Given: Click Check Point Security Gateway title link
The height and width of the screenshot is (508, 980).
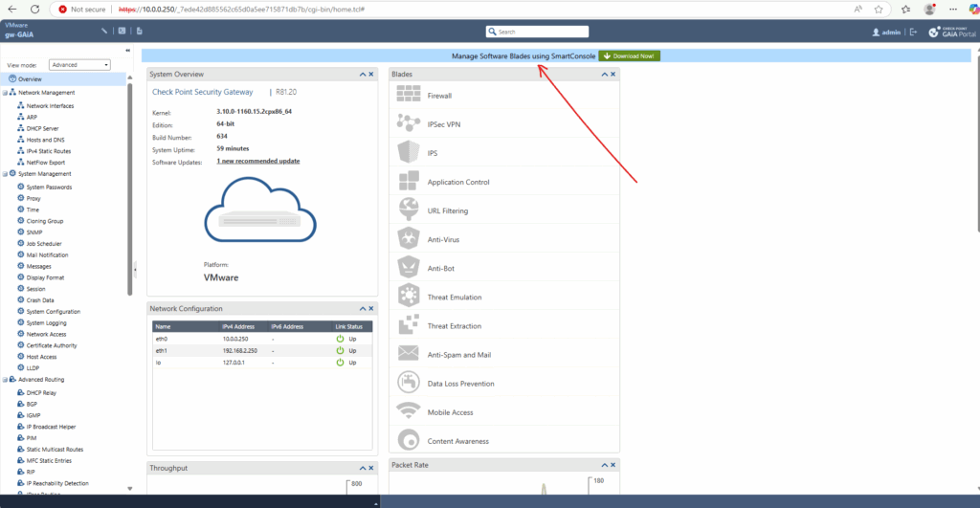Looking at the screenshot, I should (x=203, y=92).
